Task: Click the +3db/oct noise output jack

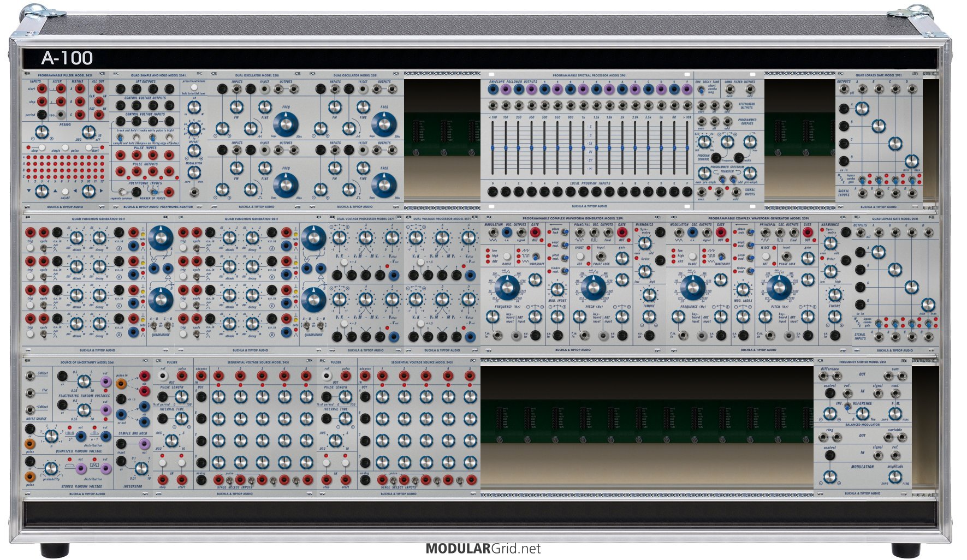Action: pyautogui.click(x=29, y=409)
